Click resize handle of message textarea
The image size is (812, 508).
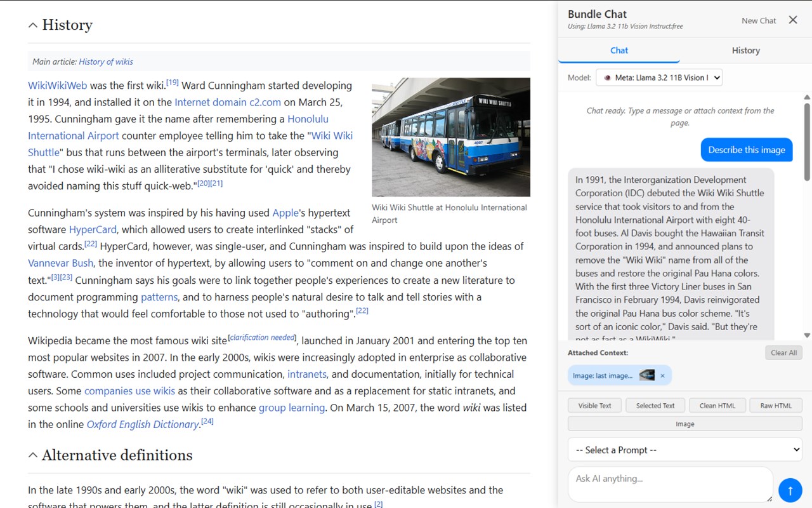coord(769,498)
